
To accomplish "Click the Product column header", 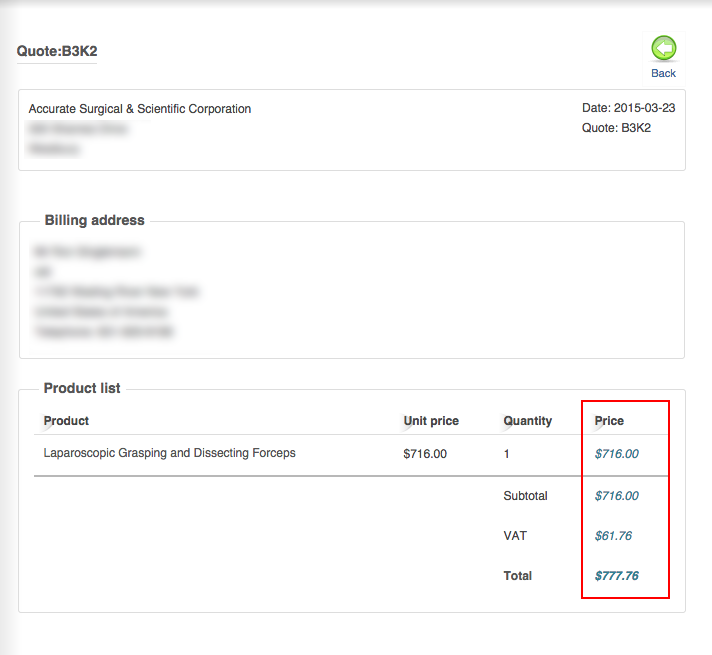I will coord(66,421).
